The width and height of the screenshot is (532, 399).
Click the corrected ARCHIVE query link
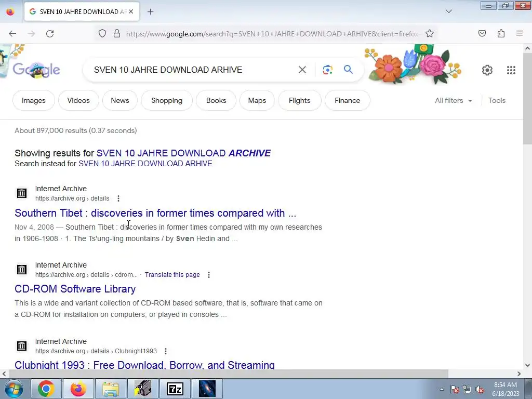[183, 153]
